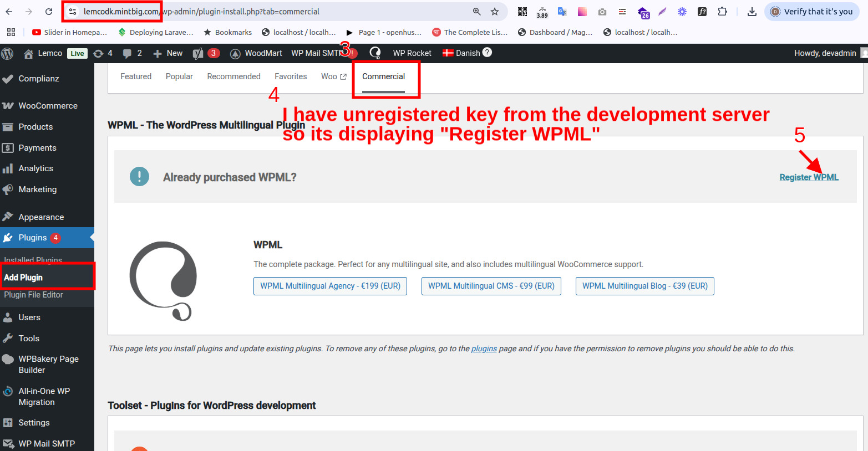Choose WPML Multilingual CMS €99 button

(x=491, y=286)
